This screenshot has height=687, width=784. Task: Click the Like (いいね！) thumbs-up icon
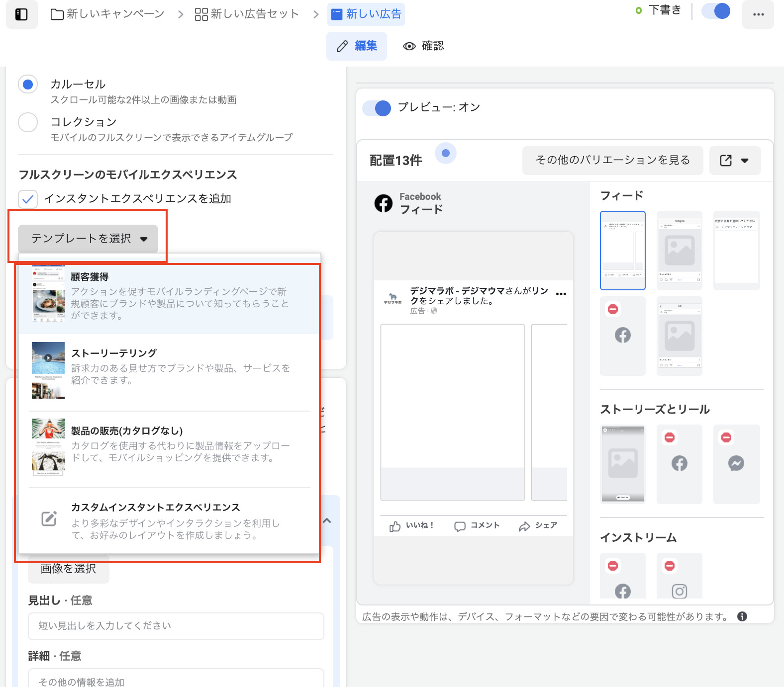395,526
